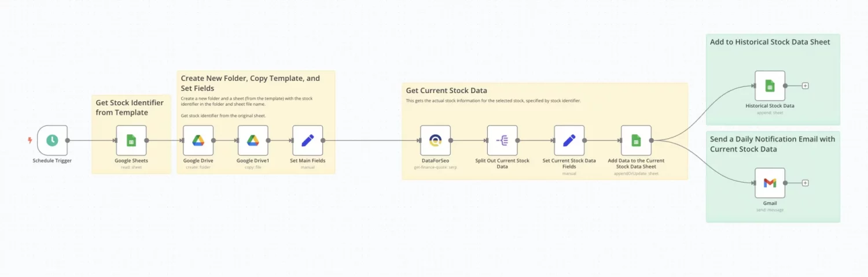Click the Schedule Trigger output connector

68,140
